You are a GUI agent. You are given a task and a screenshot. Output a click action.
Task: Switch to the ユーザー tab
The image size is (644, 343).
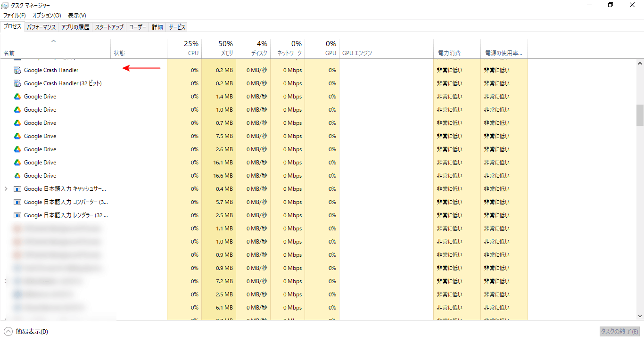138,27
